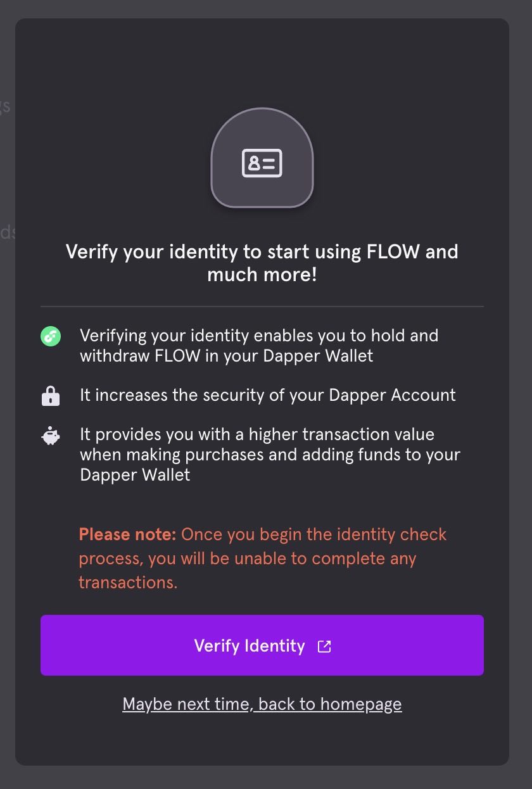This screenshot has height=789, width=532.
Task: Click the 'higher transaction value' bullet text
Action: pos(269,454)
